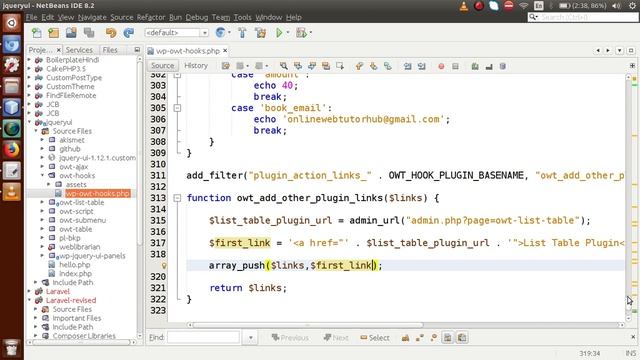Click inside the Find input field
Screen dimensions: 640x360
[203, 338]
